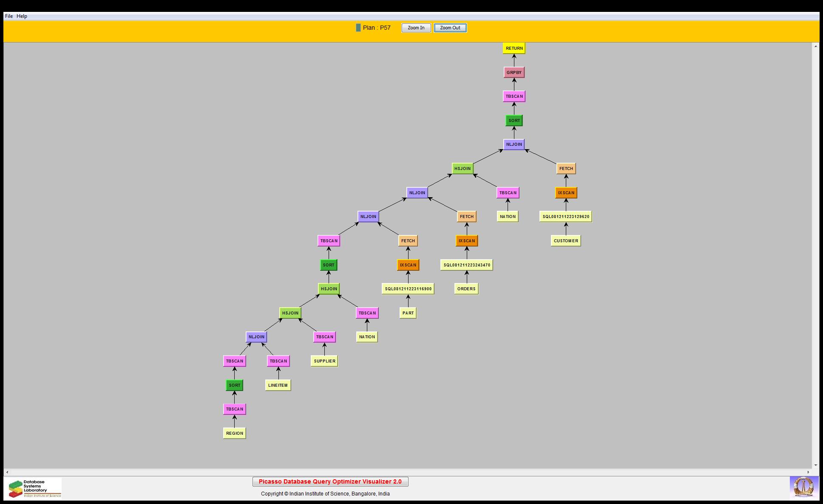The image size is (823, 504).
Task: Click the SQL081211223129620 index node
Action: pos(565,217)
